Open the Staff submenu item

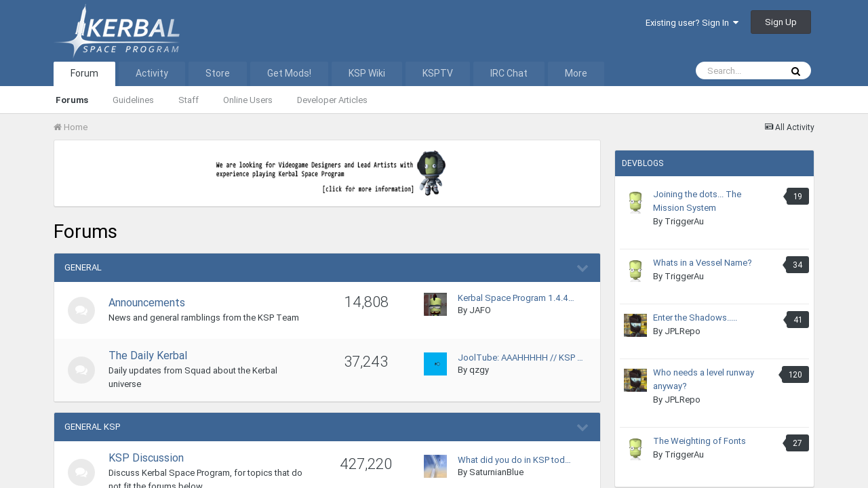(189, 100)
